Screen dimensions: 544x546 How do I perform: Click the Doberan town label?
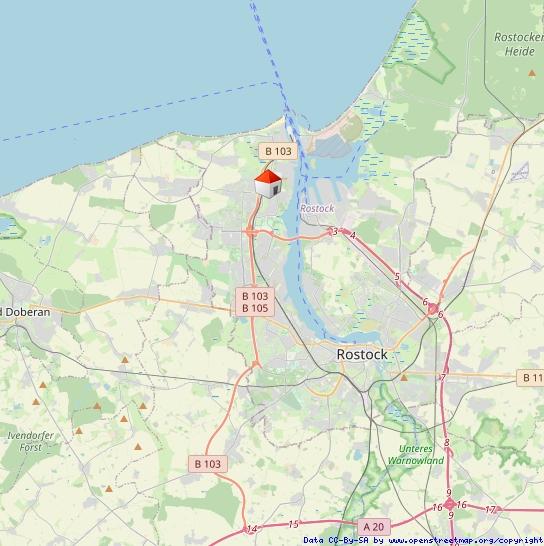click(25, 312)
